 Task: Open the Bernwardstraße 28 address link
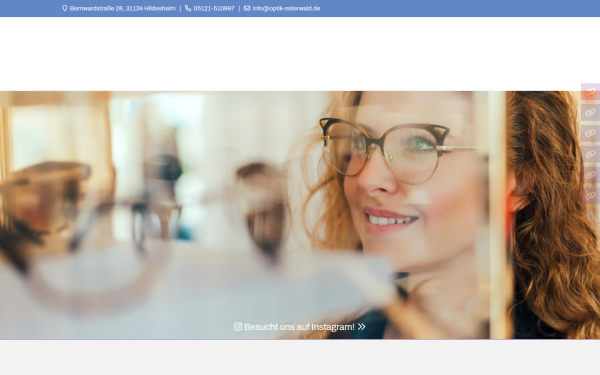pyautogui.click(x=122, y=8)
